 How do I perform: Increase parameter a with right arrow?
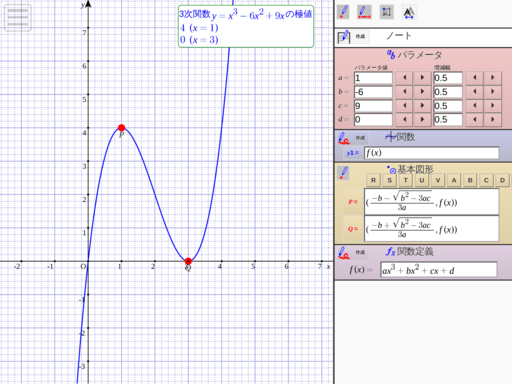[422, 78]
